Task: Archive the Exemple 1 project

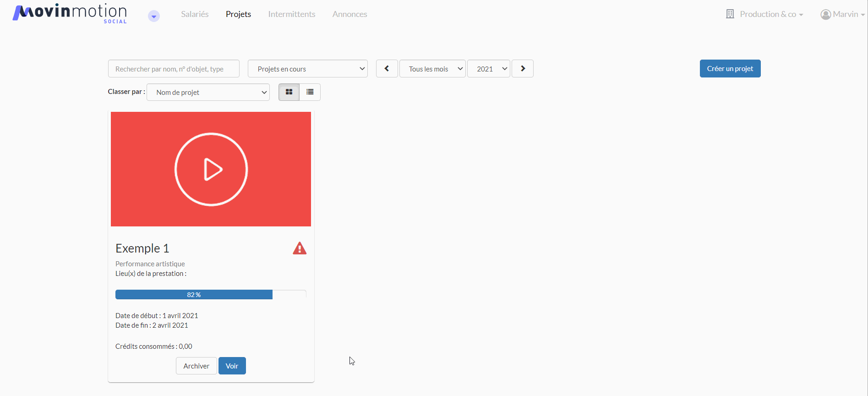Action: click(197, 366)
